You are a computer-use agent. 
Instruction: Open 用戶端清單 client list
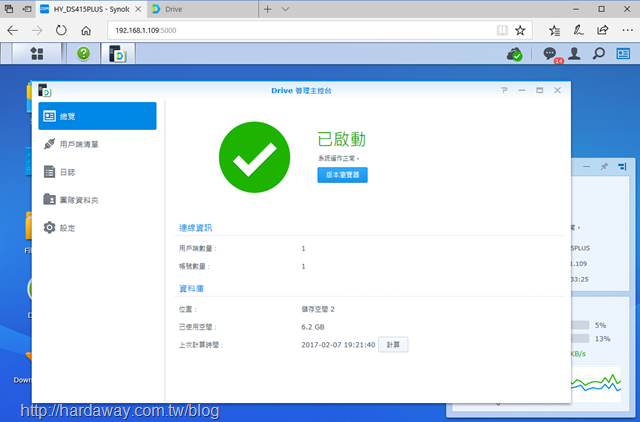97,144
